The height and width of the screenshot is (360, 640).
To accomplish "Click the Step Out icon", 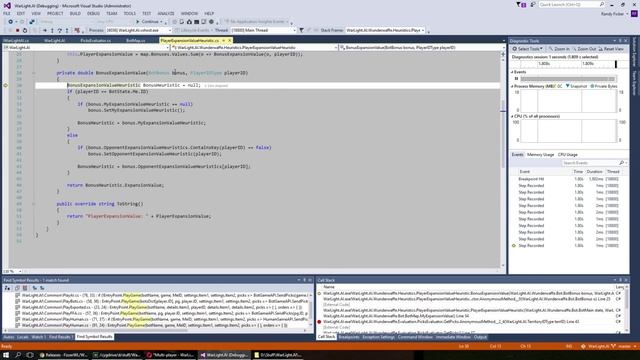I will [67, 30].
